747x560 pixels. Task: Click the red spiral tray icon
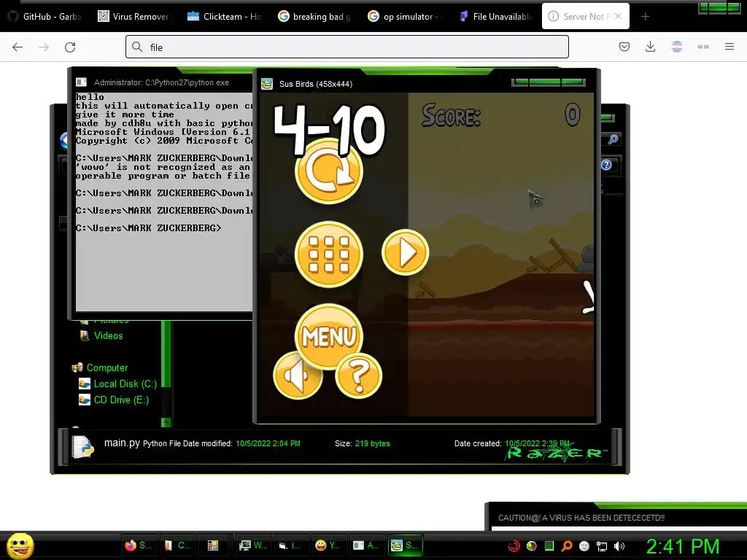click(514, 546)
